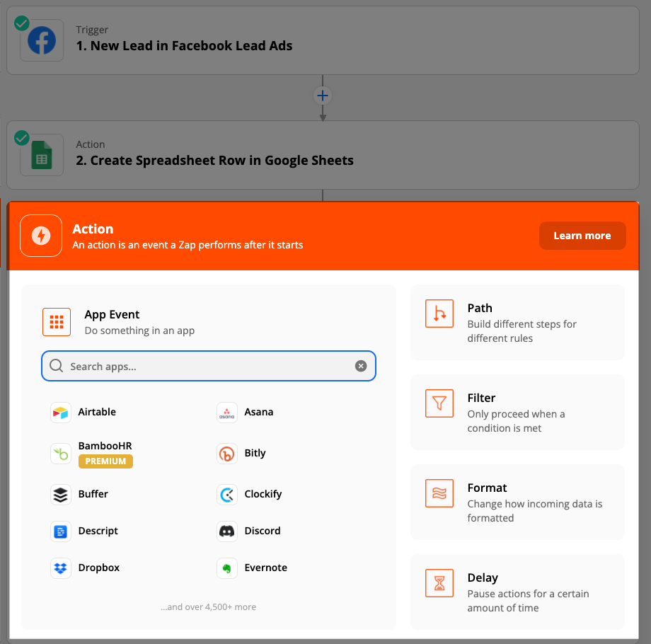This screenshot has width=651, height=644.
Task: Select the Format title text
Action: 488,488
